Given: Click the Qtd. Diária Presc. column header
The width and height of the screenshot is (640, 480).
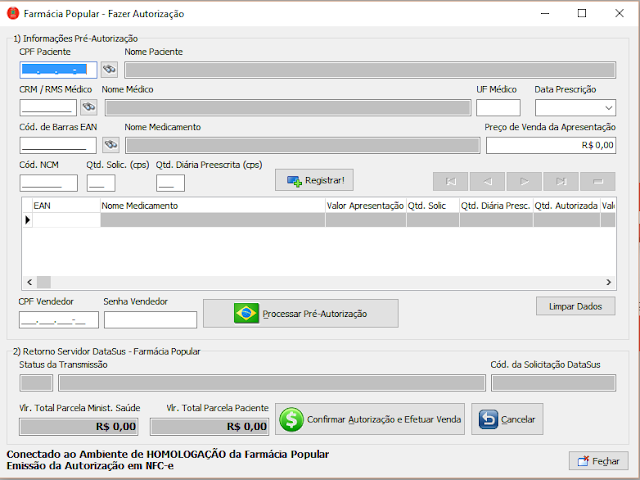Looking at the screenshot, I should (496, 206).
